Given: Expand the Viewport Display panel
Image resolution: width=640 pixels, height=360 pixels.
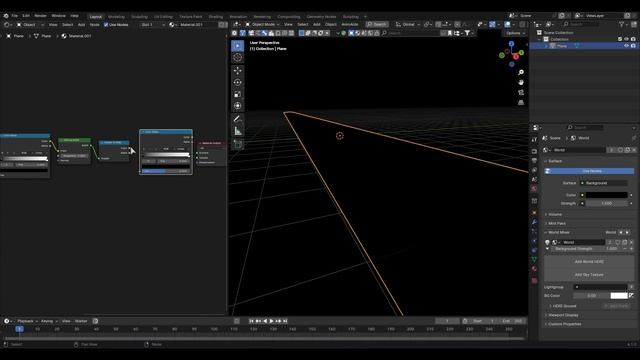Looking at the screenshot, I should [x=563, y=315].
